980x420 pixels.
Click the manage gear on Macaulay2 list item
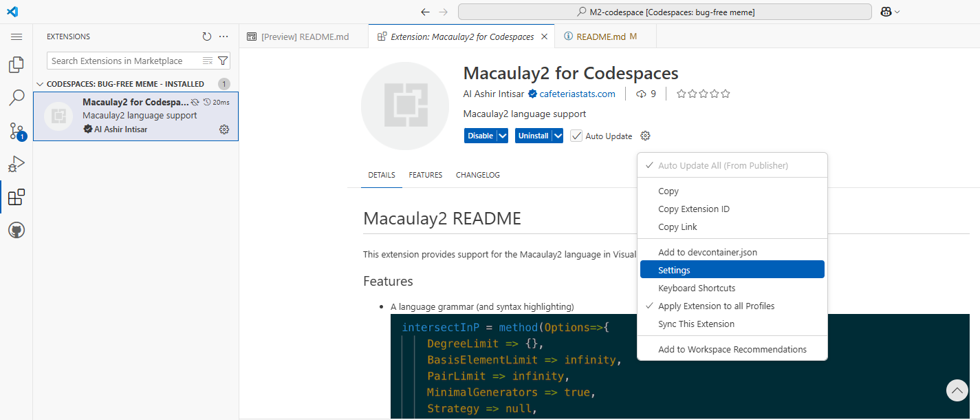[224, 129]
